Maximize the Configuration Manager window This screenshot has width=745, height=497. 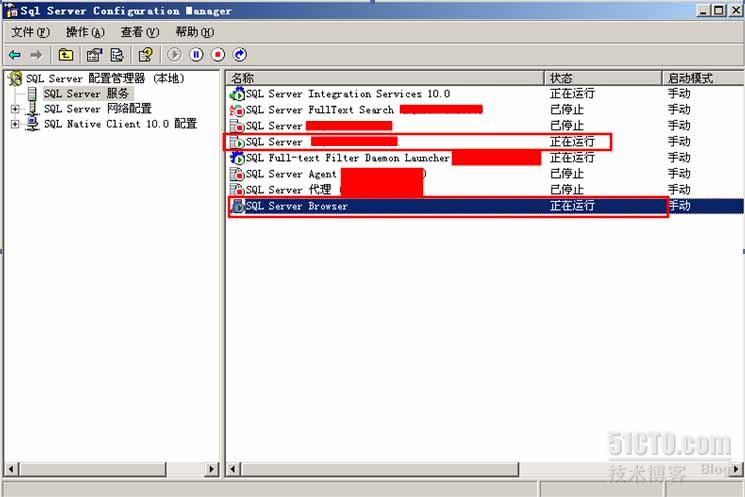719,10
